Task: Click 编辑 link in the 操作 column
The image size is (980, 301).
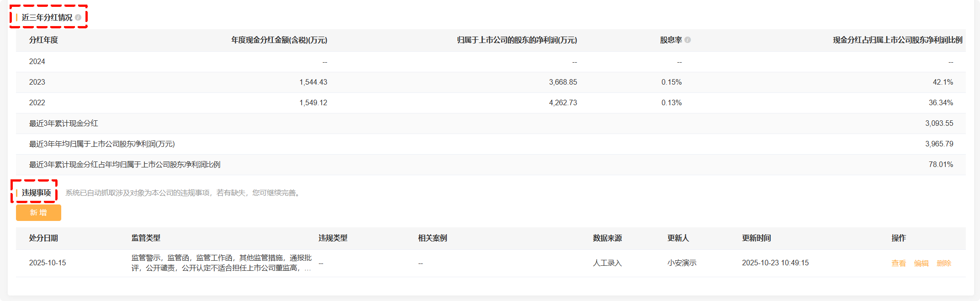Action: (921, 263)
